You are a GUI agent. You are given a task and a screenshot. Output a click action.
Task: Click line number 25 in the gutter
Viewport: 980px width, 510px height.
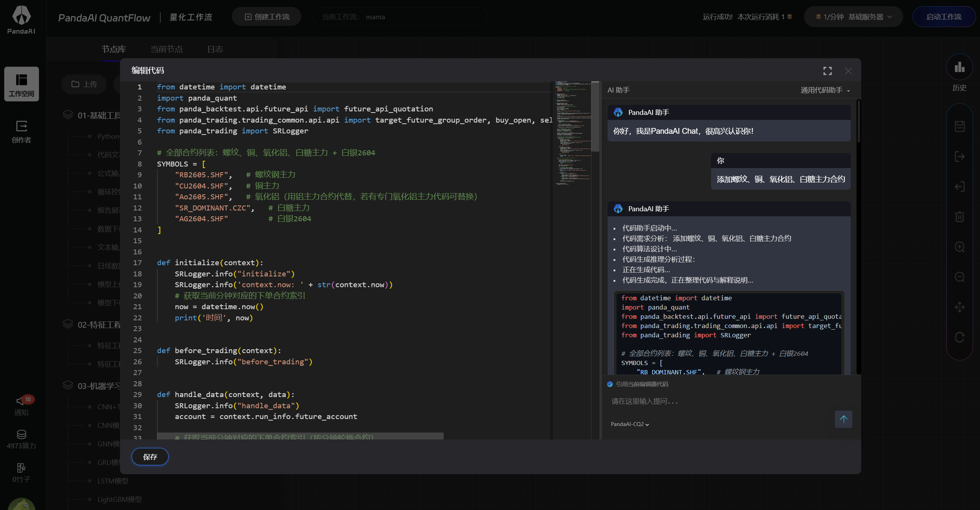tap(137, 350)
